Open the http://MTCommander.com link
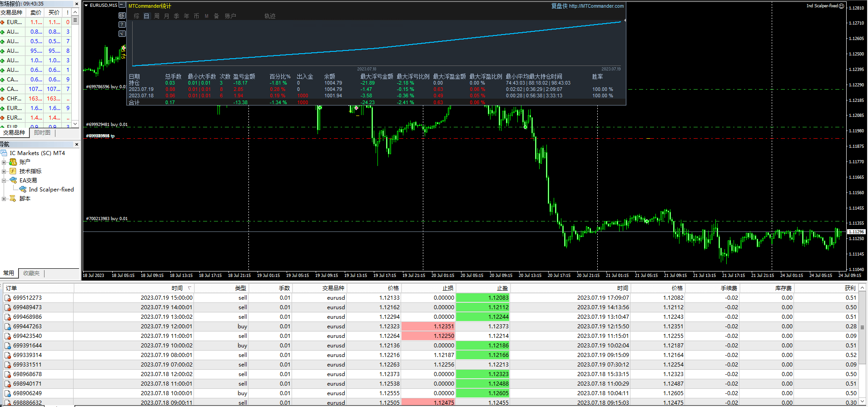 (596, 6)
